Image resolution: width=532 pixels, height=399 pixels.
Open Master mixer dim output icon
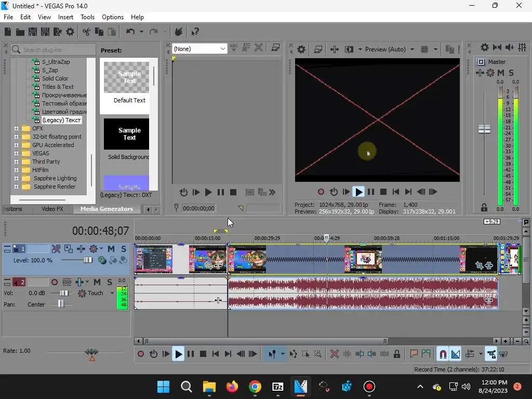coord(509,47)
